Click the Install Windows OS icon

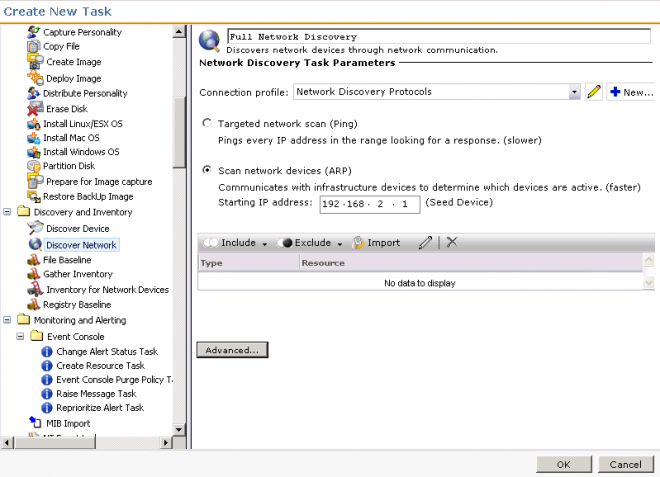[x=34, y=152]
